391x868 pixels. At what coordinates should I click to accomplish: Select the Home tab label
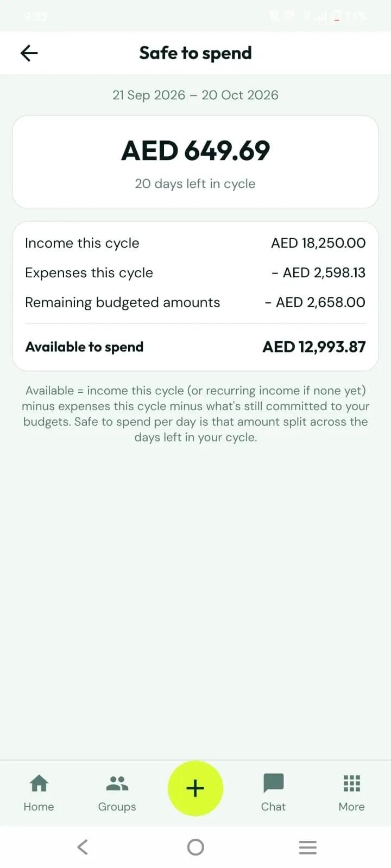pyautogui.click(x=39, y=807)
